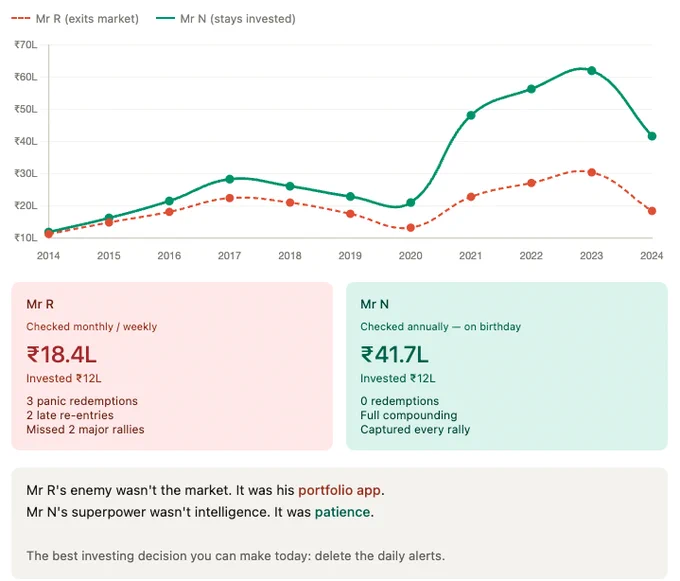Open the green Mr N summary card

pyautogui.click(x=507, y=366)
